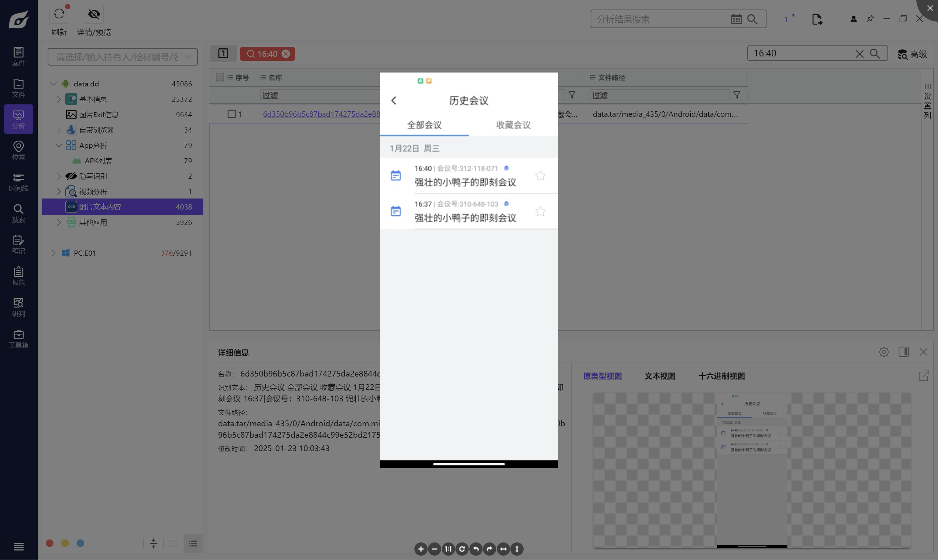Click the 文件路径 filter input
The image size is (938, 560).
point(659,95)
